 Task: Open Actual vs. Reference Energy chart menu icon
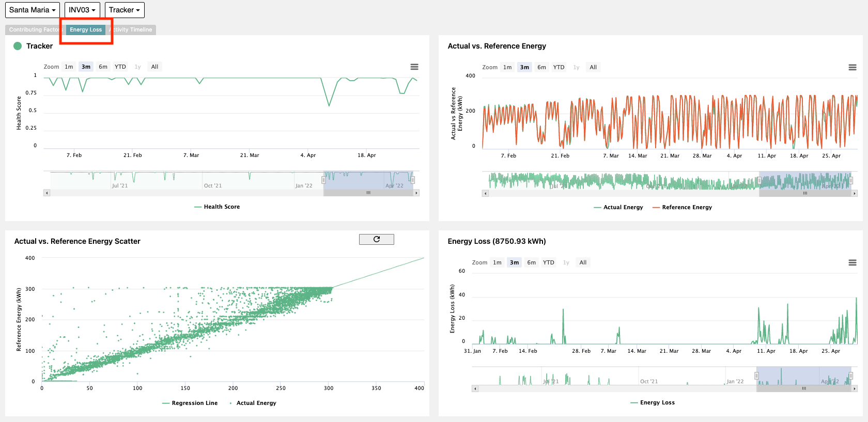853,68
